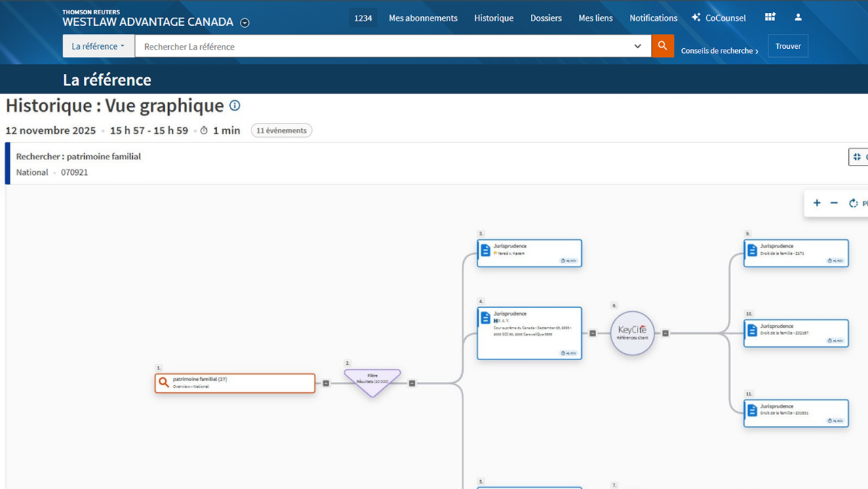
Task: Expand the Westlaw Advantage Canada product switcher
Action: tap(245, 22)
